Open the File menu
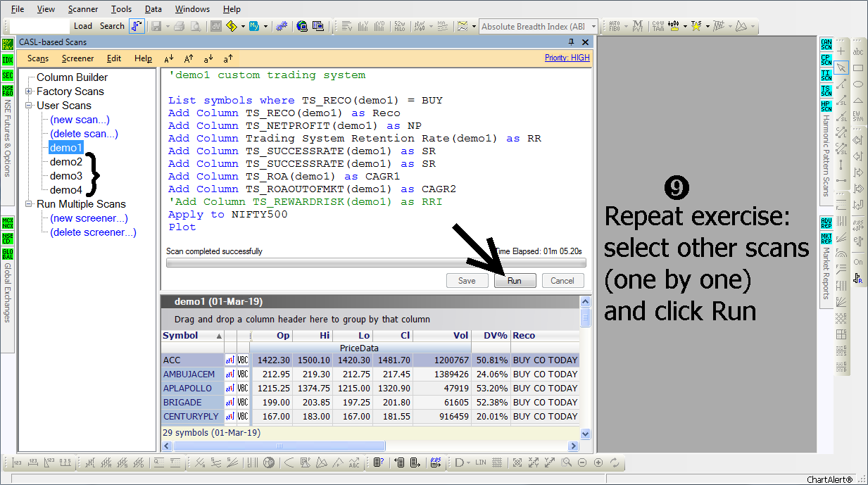Viewport: 868px width, 485px height. tap(18, 9)
